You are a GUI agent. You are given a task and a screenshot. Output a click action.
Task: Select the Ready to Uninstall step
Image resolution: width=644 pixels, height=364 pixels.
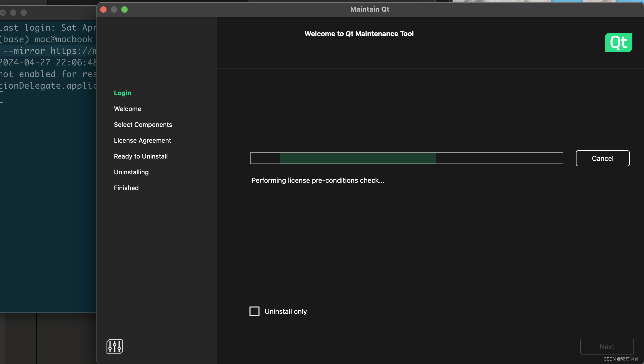pos(141,156)
